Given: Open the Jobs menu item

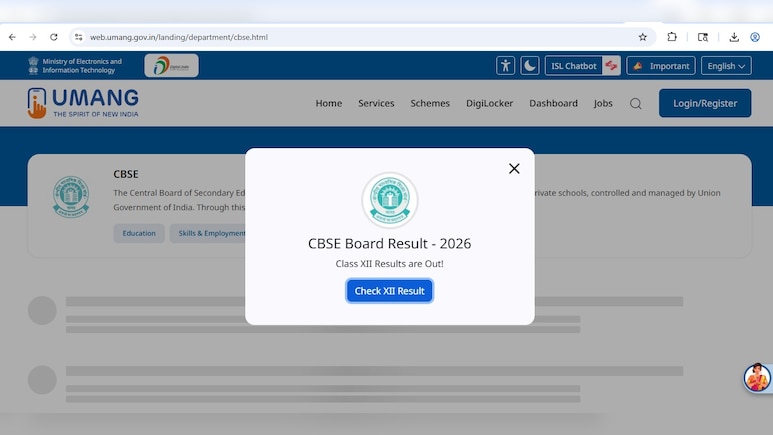Looking at the screenshot, I should coord(603,103).
